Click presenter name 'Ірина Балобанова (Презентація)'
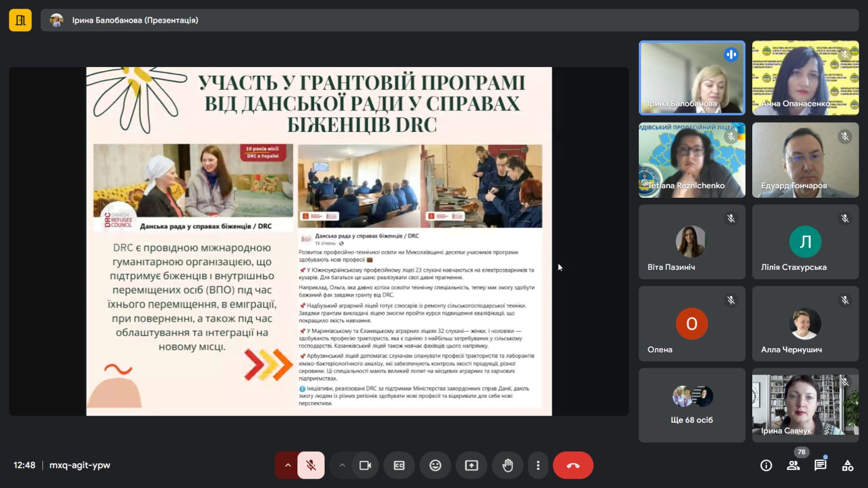This screenshot has width=868, height=488. (x=135, y=20)
